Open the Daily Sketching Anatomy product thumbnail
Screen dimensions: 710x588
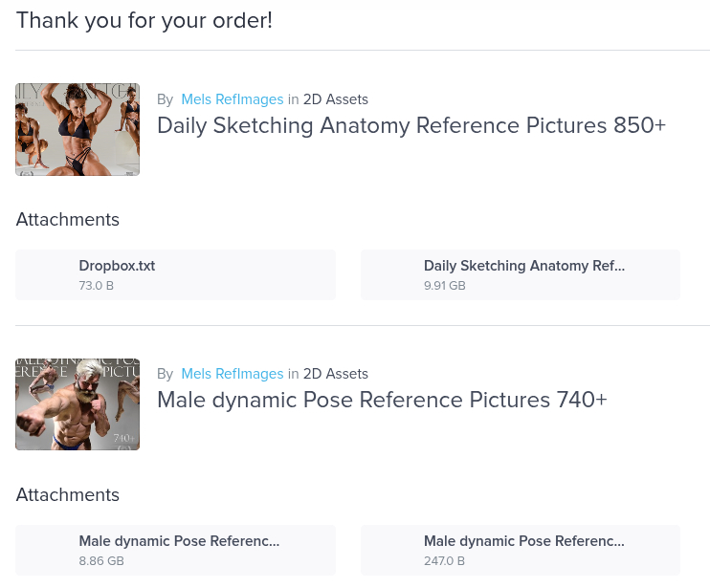click(78, 129)
